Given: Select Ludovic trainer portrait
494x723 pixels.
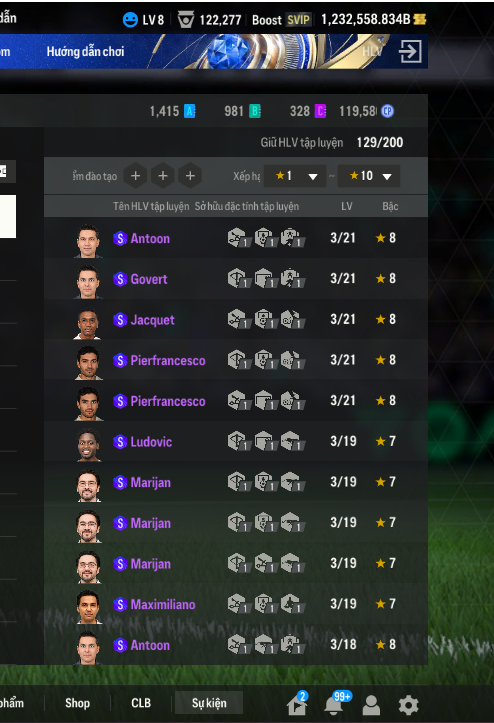Looking at the screenshot, I should click(88, 444).
